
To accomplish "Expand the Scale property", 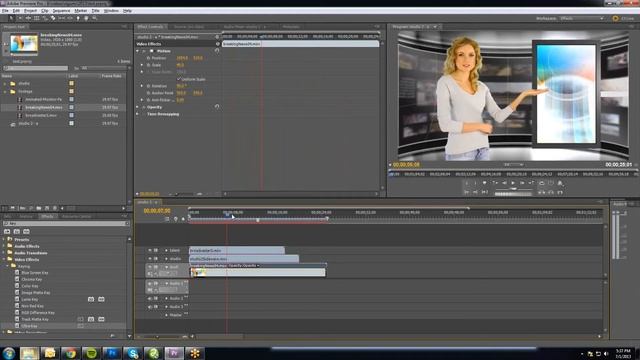I will coord(142,65).
